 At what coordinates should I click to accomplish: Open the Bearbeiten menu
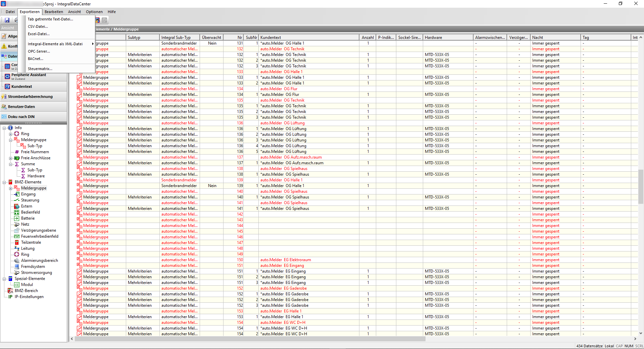pyautogui.click(x=54, y=12)
